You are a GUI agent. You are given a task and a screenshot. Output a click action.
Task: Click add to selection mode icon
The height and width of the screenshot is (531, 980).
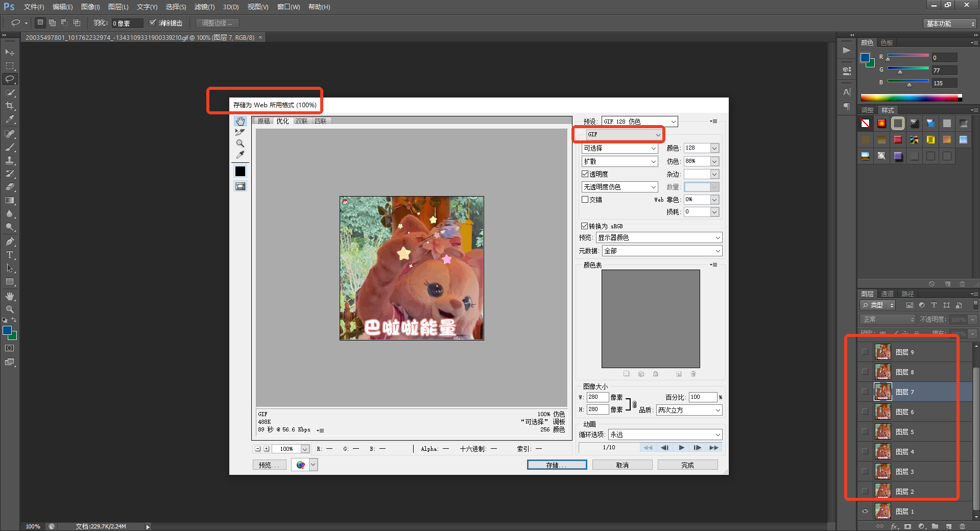point(52,23)
